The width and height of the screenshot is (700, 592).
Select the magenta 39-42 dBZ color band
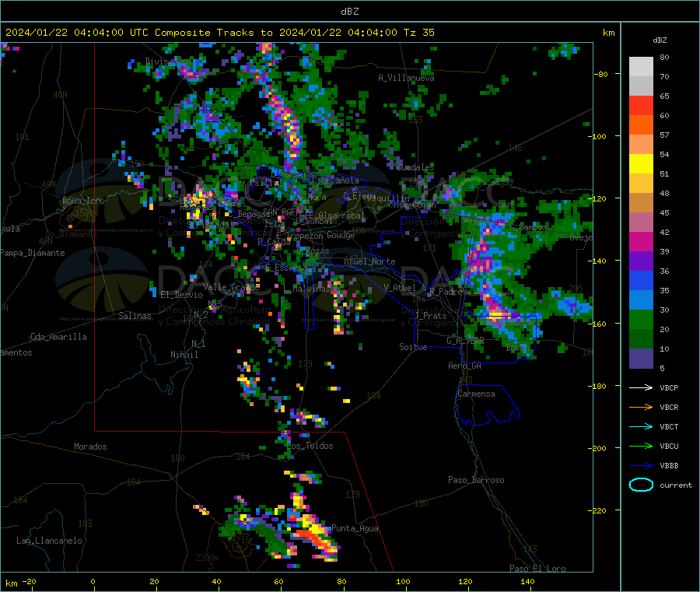tap(641, 241)
